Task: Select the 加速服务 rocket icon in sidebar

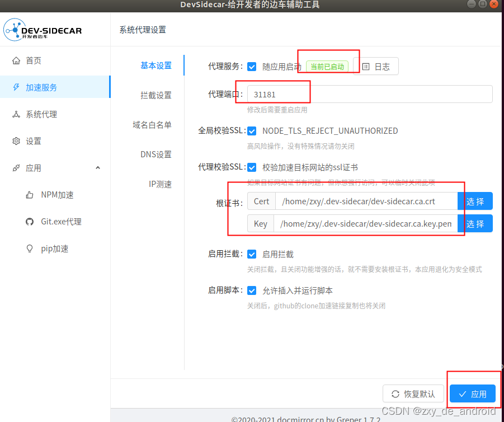Action: (17, 87)
